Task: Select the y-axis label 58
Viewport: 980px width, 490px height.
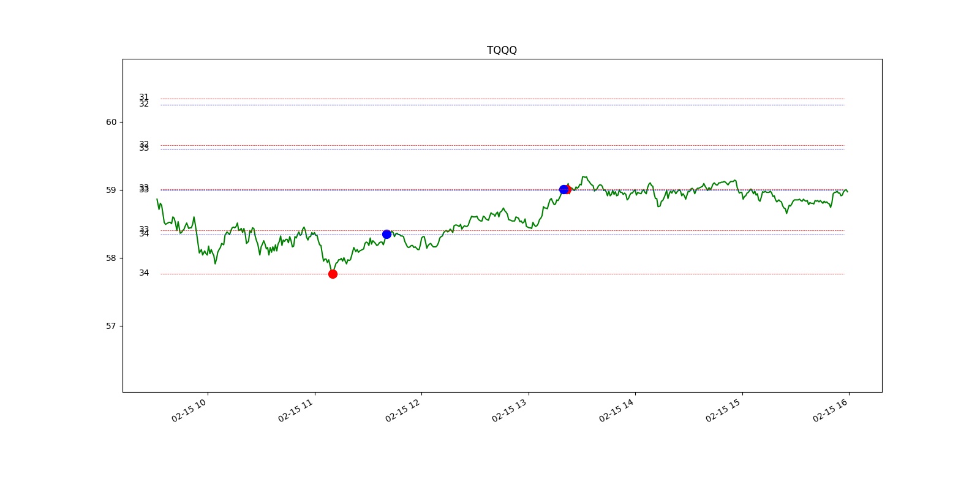Action: 111,258
